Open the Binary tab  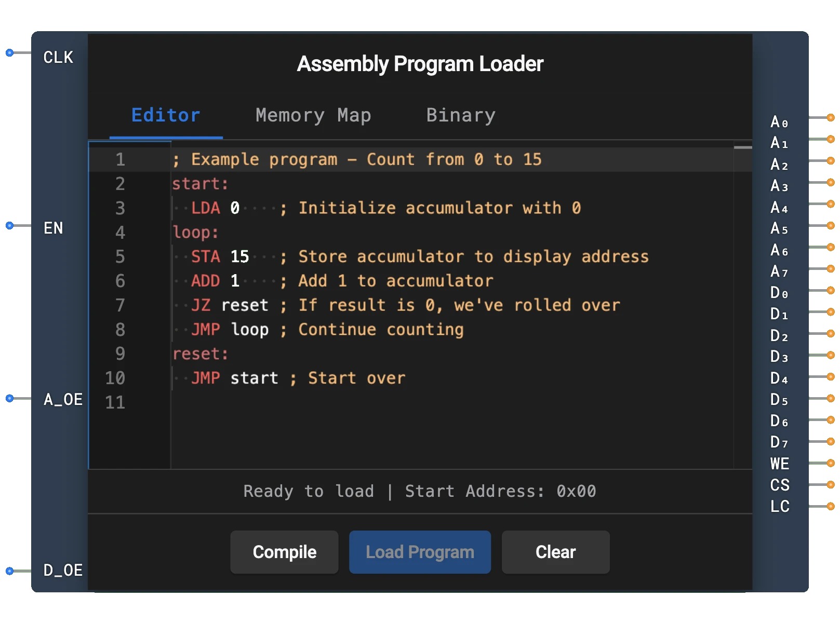(x=460, y=115)
